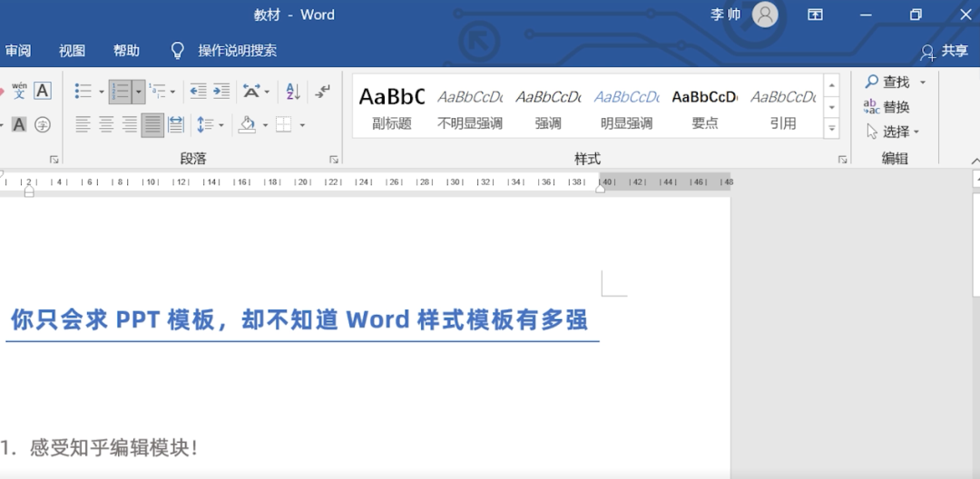Click the character border A icon

pos(42,91)
